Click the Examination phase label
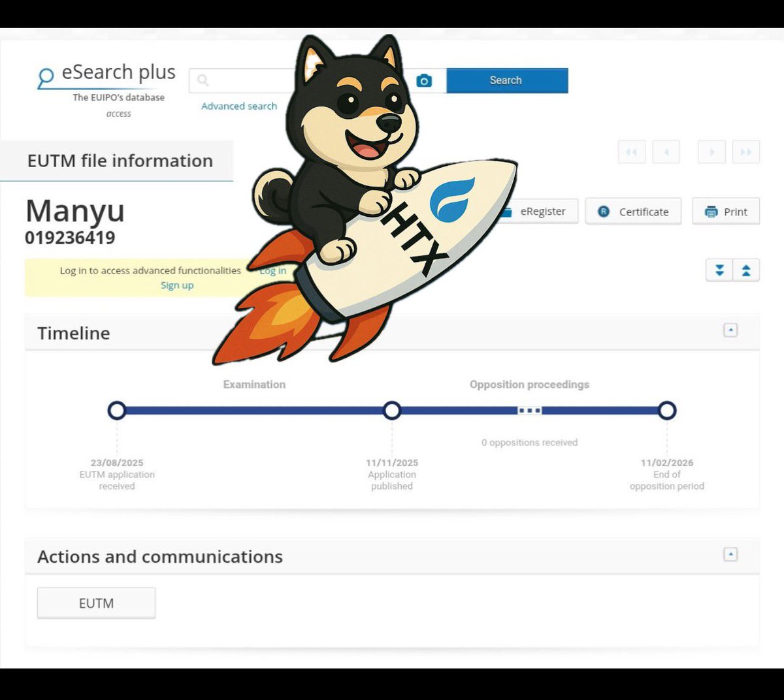This screenshot has width=784, height=700. point(254,385)
